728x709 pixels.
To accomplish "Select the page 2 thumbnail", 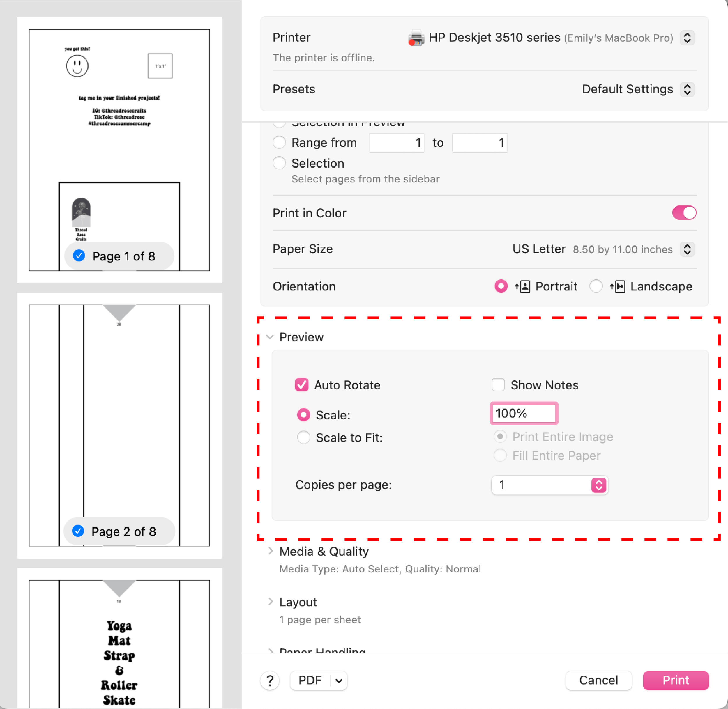I will (119, 426).
